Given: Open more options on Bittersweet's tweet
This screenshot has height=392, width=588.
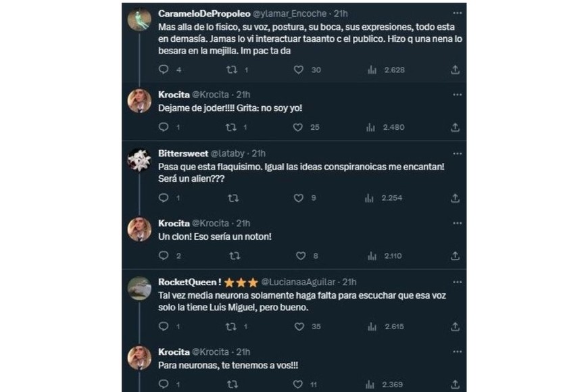Looking at the screenshot, I should tap(456, 153).
